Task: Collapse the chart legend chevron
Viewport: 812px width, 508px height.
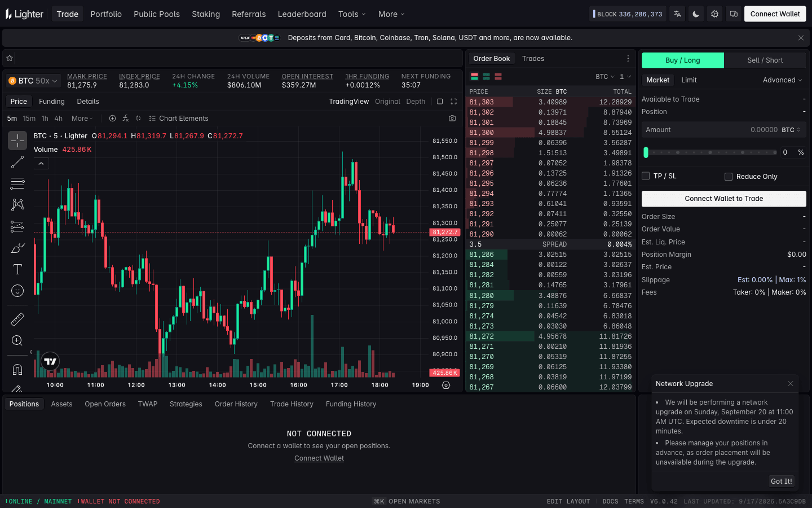Action: 41,164
